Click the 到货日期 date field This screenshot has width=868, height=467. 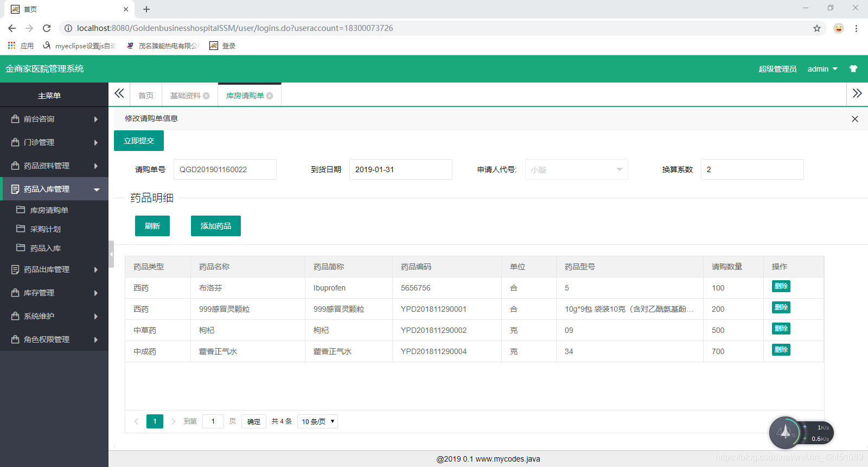401,169
